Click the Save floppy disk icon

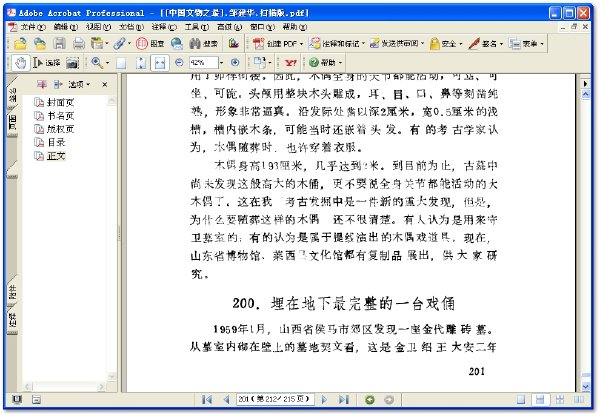59,43
